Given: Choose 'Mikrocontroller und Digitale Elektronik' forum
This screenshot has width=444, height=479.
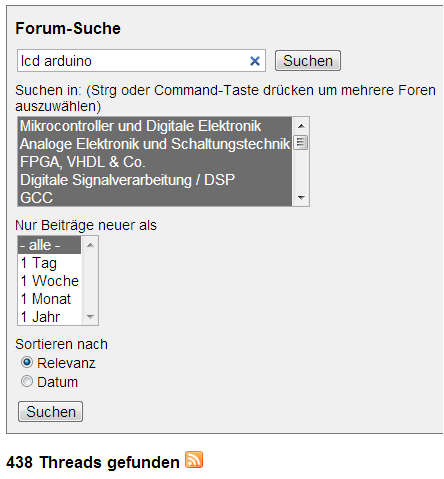Looking at the screenshot, I should (155, 126).
